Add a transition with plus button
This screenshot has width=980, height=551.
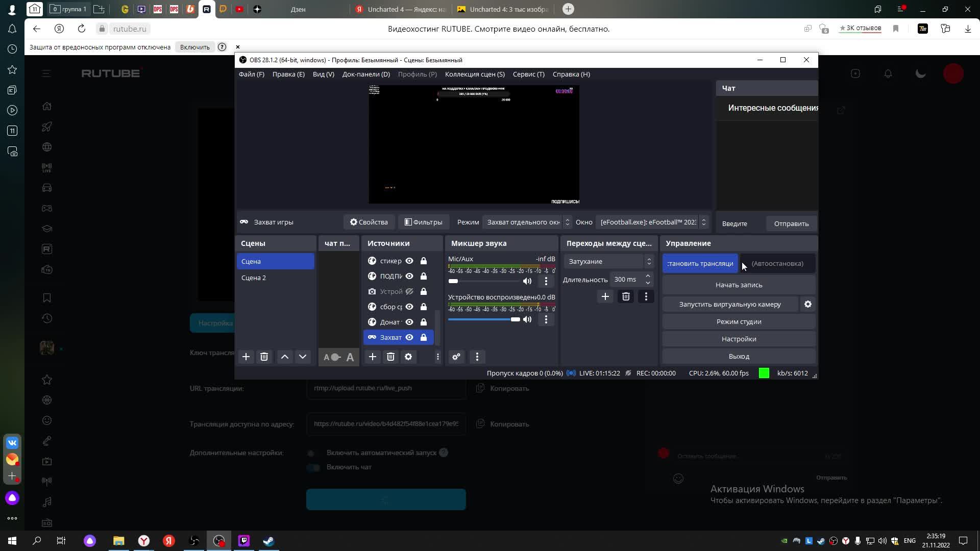point(605,296)
